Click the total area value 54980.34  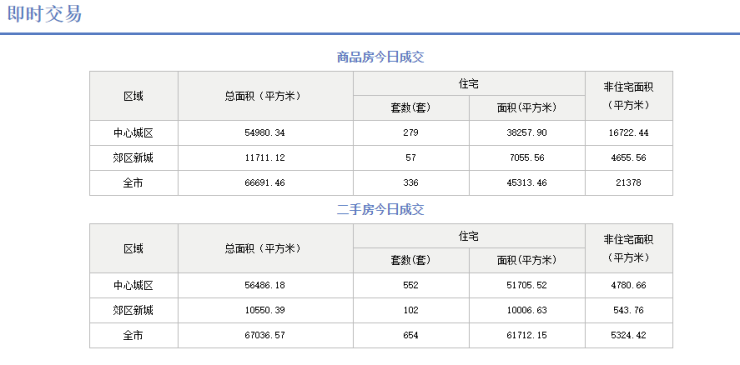click(x=265, y=133)
